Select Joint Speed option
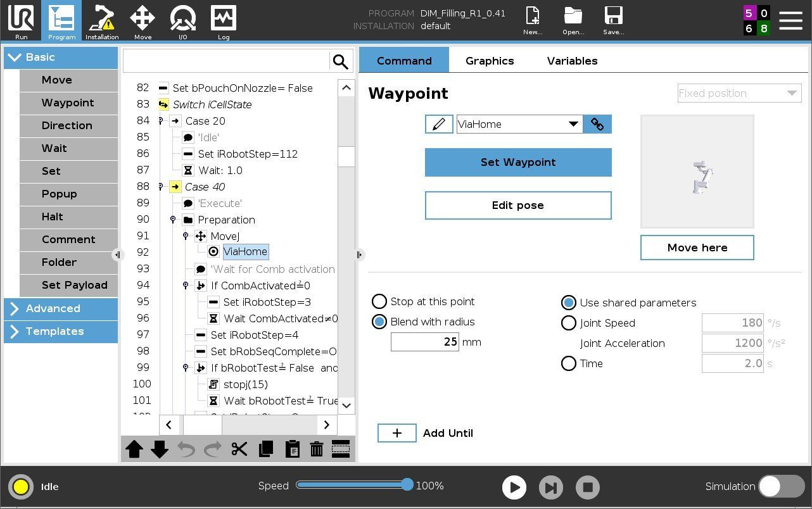The height and width of the screenshot is (509, 812). 569,323
